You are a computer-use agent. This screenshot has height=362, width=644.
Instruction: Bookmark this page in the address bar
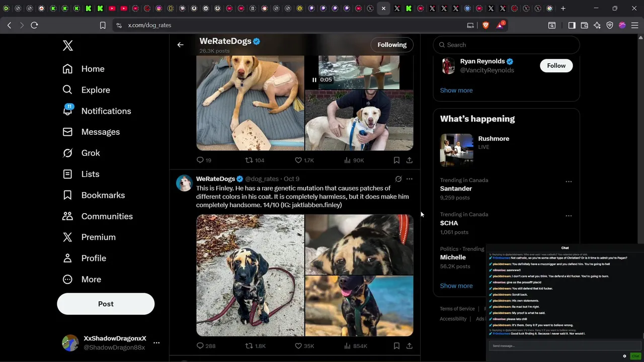click(x=103, y=25)
